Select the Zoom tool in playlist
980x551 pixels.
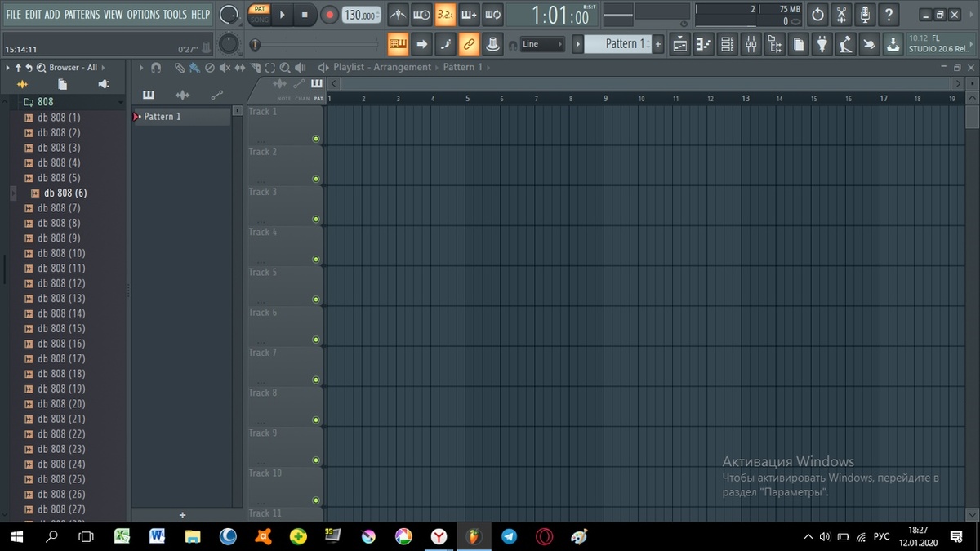tap(284, 68)
